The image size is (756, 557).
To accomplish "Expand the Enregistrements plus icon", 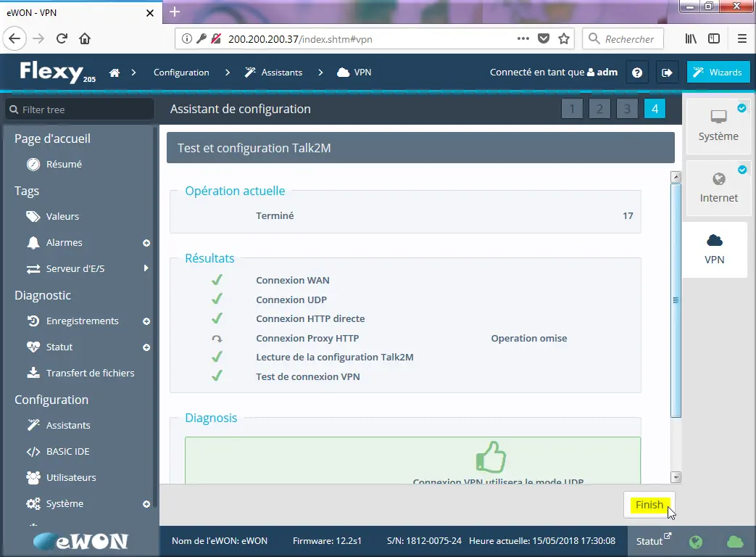I will pos(146,321).
